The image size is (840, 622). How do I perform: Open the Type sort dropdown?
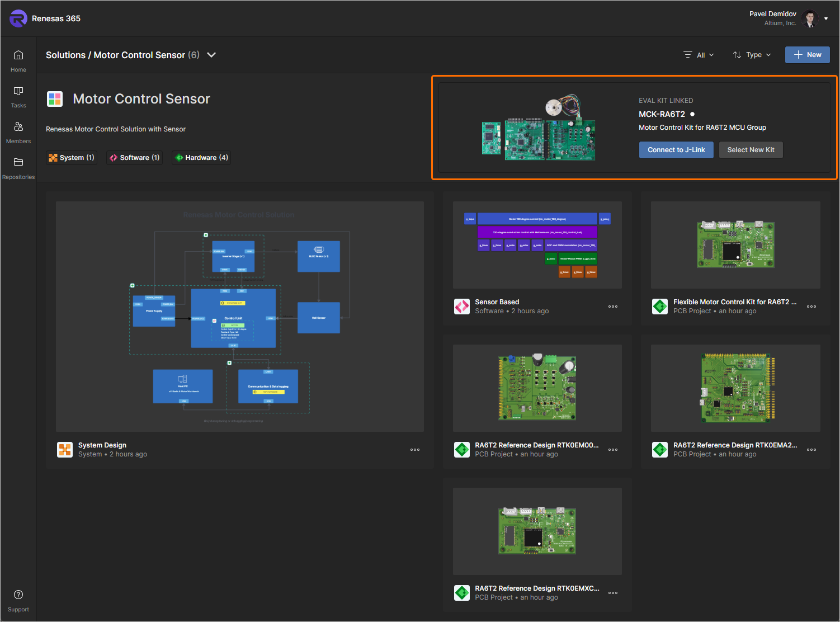coord(752,55)
